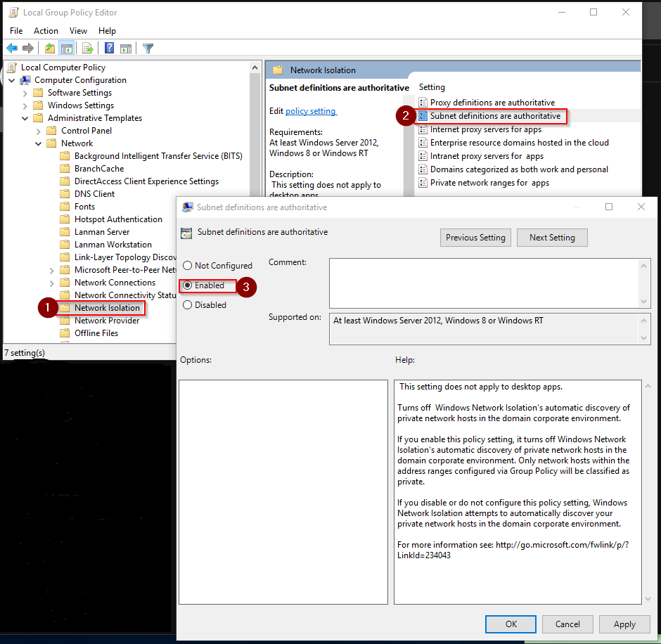Select the Disabled radio button

(188, 304)
